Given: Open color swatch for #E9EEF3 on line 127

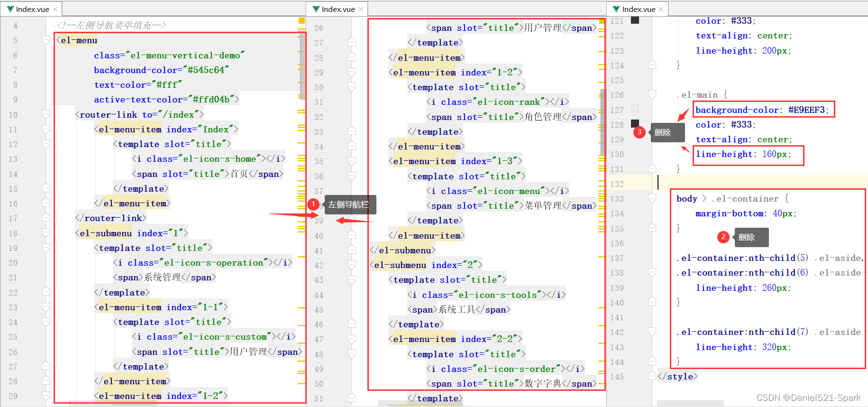Looking at the screenshot, I should [x=635, y=109].
